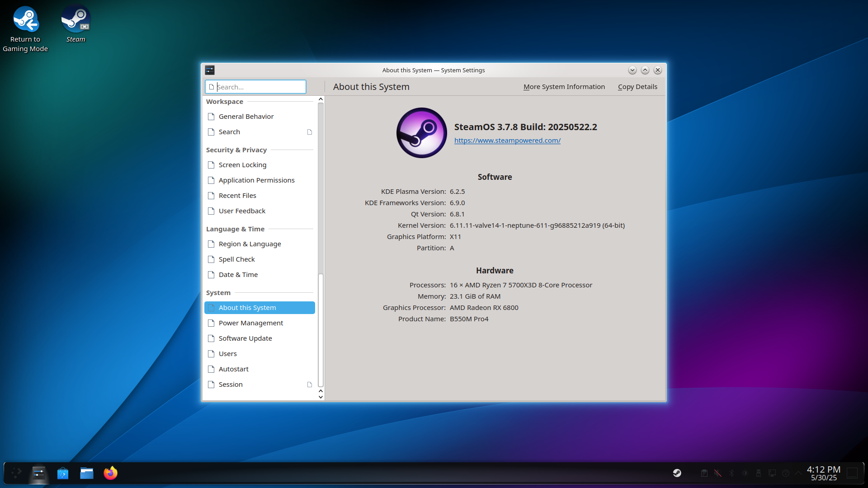Expand hidden system tray icons with the chevron
This screenshot has width=868, height=488.
click(x=798, y=473)
